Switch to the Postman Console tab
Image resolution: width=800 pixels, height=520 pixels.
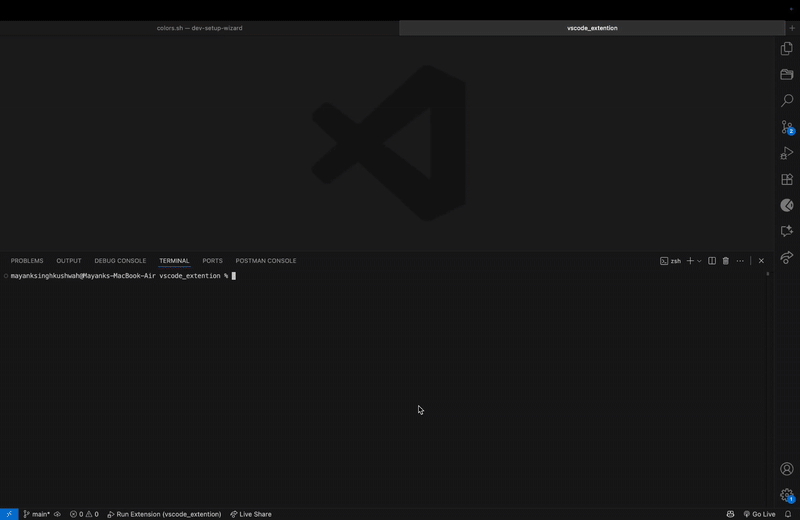(266, 261)
